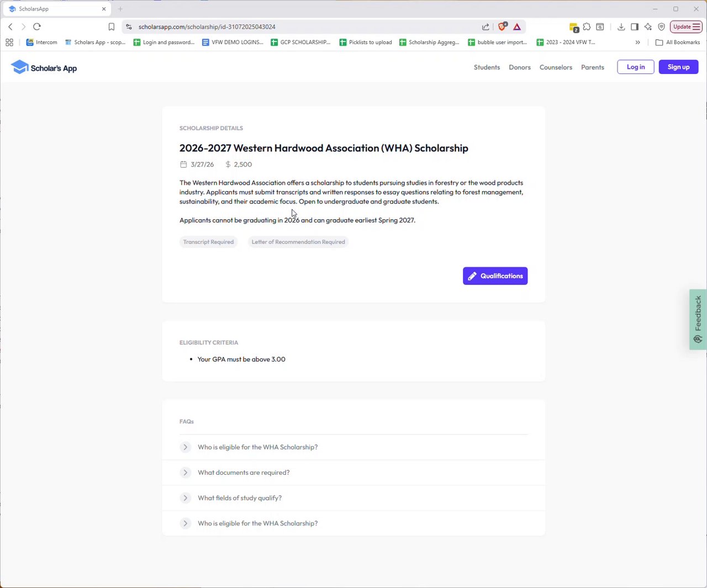707x588 pixels.
Task: Open the apps grid in the bookmarks bar
Action: pos(9,42)
